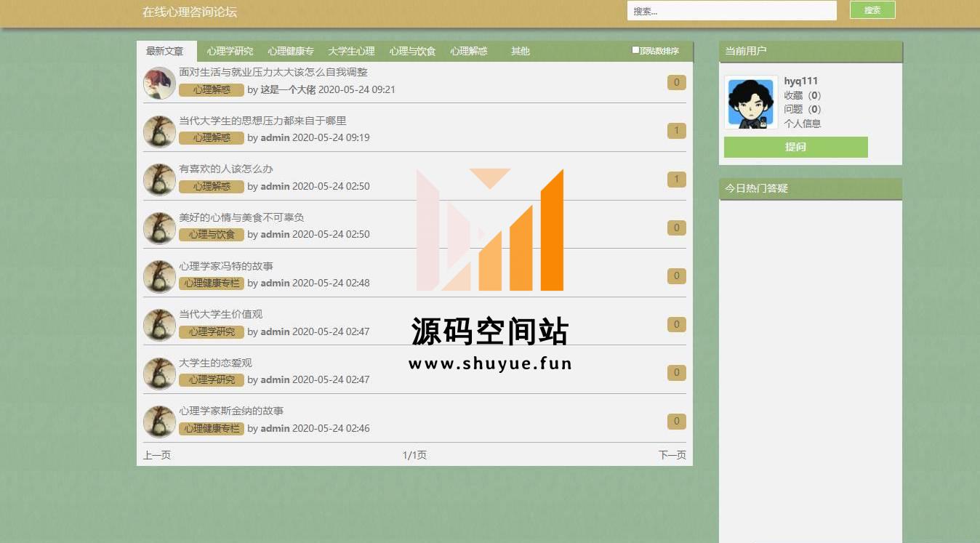Open post 心理学家斯金纳的故事
This screenshot has height=543, width=980.
(x=231, y=411)
